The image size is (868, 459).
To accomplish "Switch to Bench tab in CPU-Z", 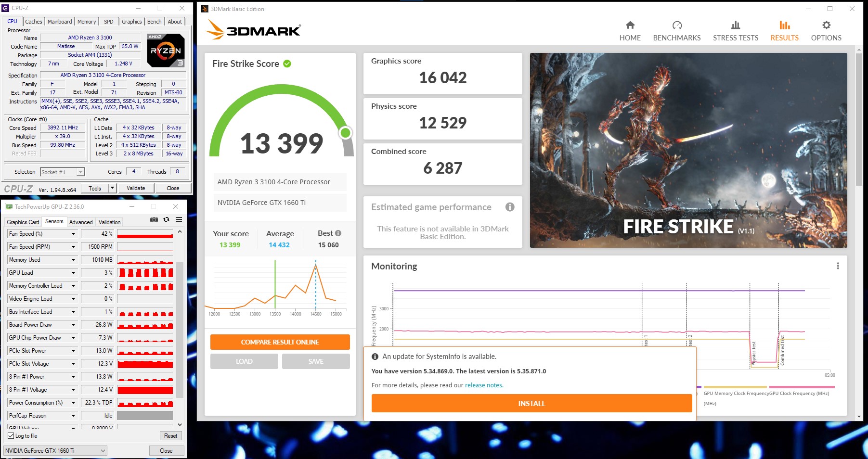I will point(155,22).
